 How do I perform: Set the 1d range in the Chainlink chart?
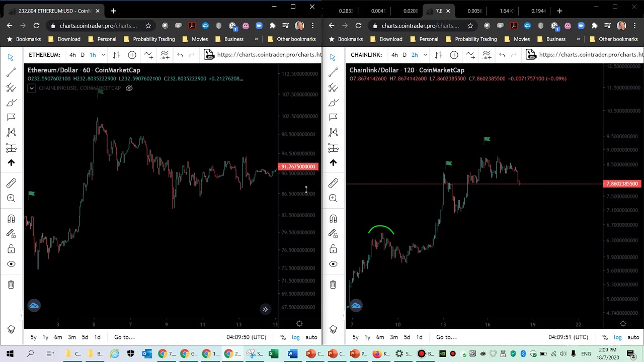419,337
